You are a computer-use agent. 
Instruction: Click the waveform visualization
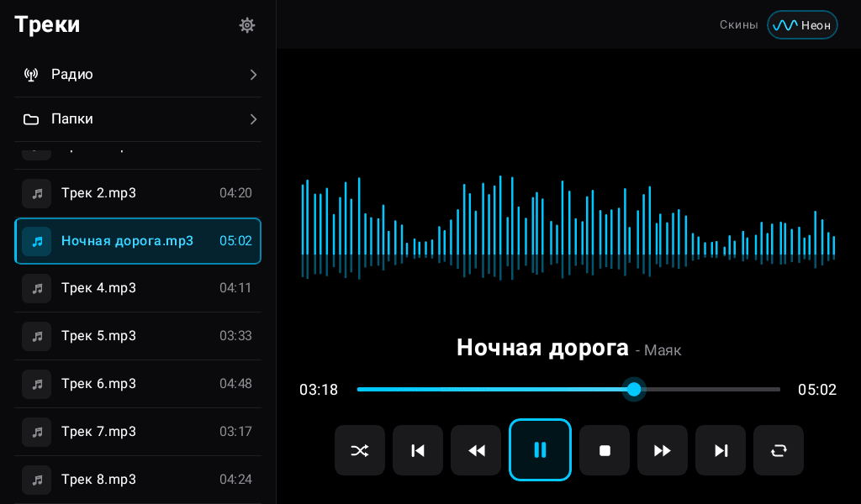(568, 228)
